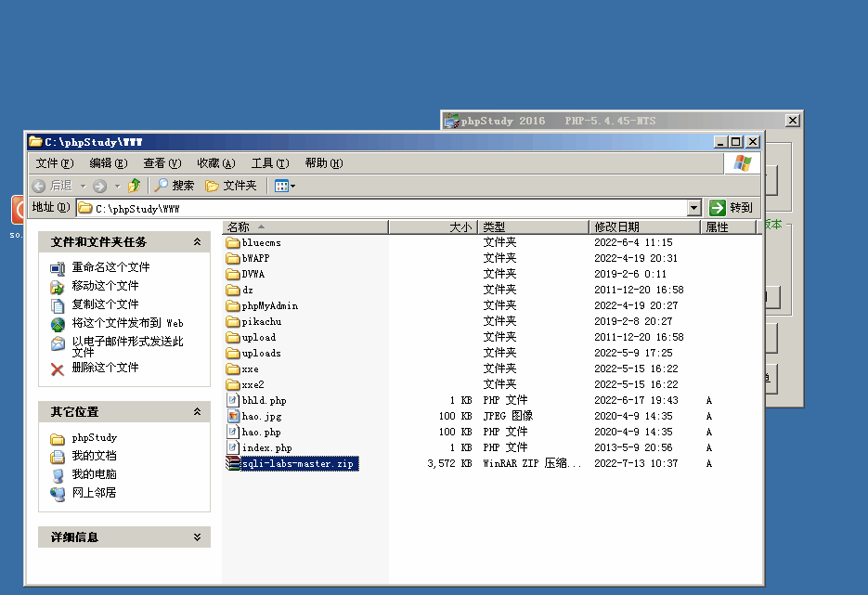Click the Windows logo beside the menu bar
868x595 pixels.
[x=741, y=163]
